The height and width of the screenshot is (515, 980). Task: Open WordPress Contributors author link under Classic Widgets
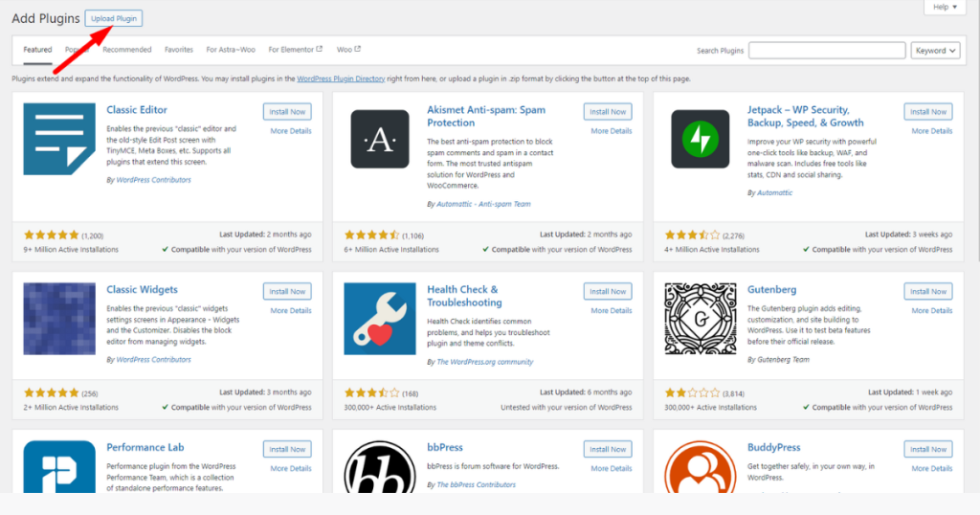154,360
